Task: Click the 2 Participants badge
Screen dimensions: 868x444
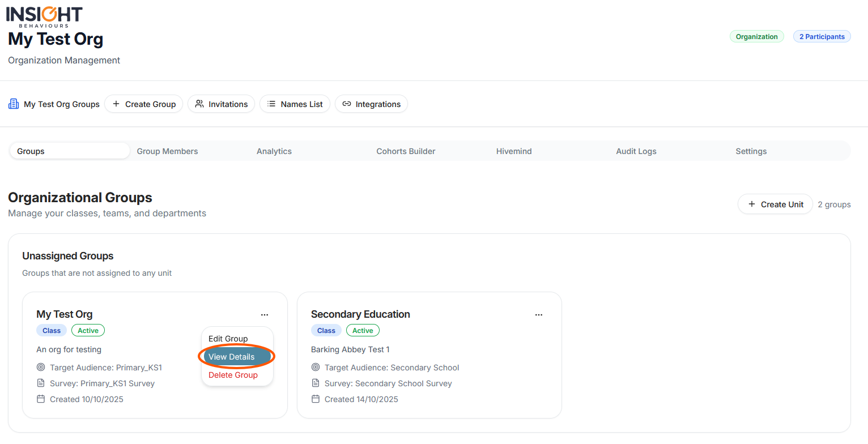Action: pos(822,37)
